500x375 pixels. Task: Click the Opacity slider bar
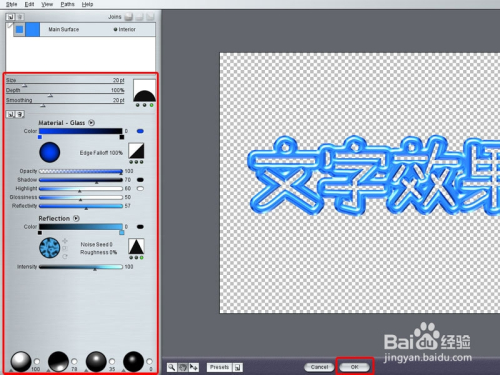(x=81, y=171)
